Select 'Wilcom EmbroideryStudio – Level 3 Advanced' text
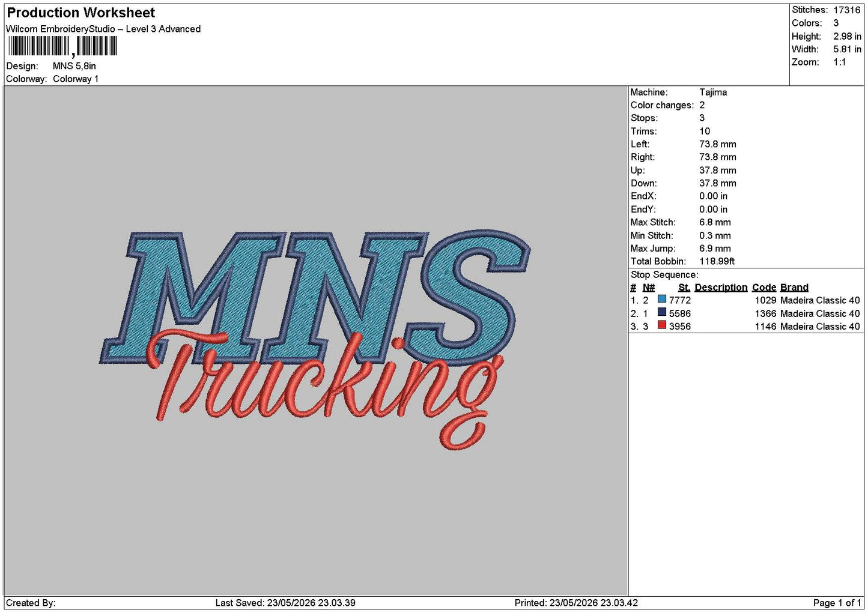This screenshot has height=613, width=868. 103,29
